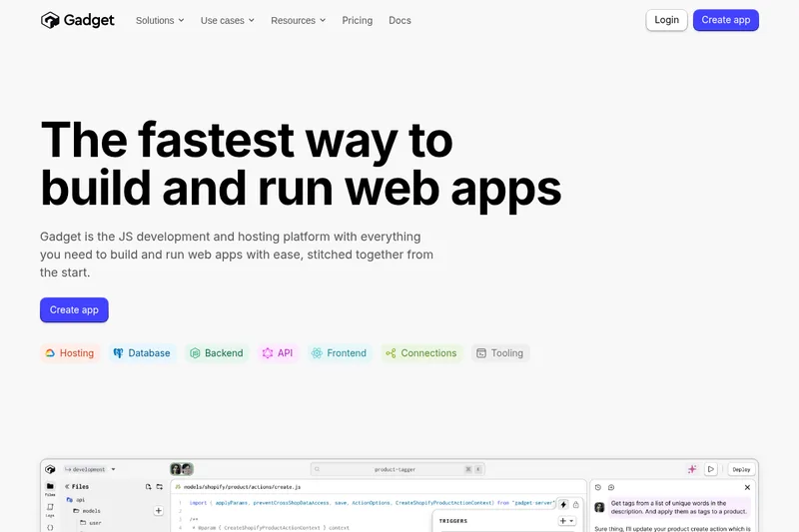
Task: Go to the Pricing page
Action: (x=358, y=20)
